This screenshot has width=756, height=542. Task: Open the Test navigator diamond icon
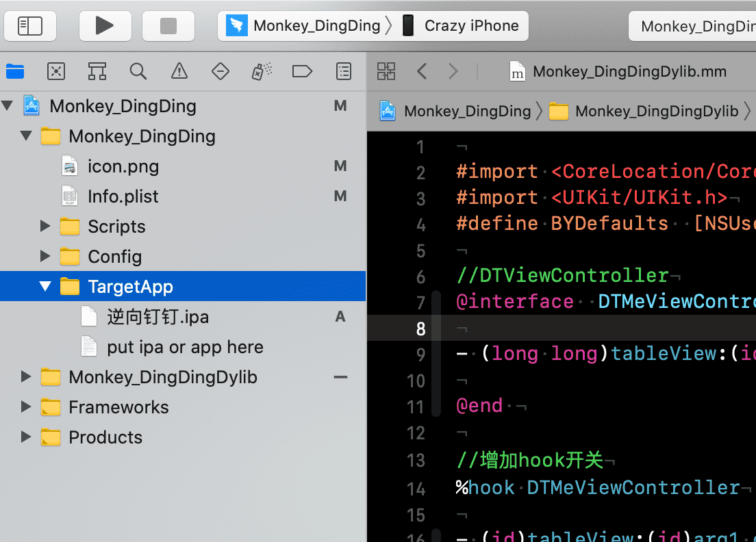pyautogui.click(x=220, y=71)
